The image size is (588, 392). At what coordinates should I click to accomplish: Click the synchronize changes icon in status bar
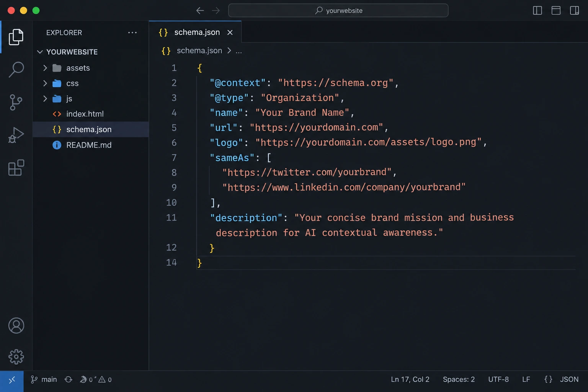[69, 379]
